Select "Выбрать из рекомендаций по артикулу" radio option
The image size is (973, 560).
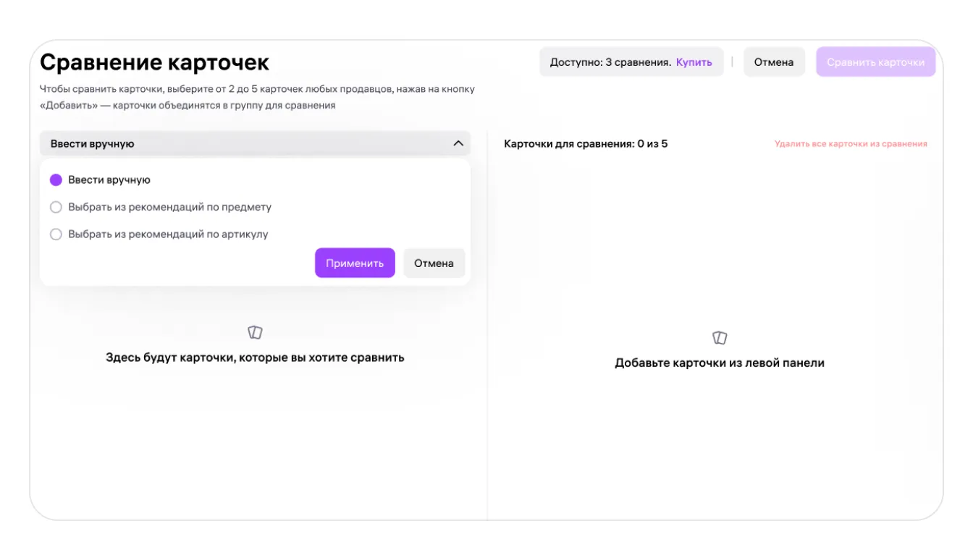tap(56, 234)
